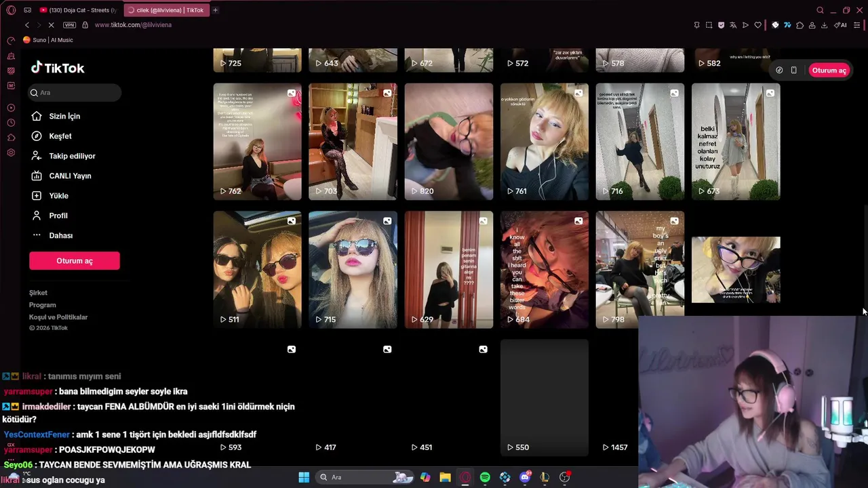Open the downloads icon
This screenshot has height=488, width=868.
[825, 25]
